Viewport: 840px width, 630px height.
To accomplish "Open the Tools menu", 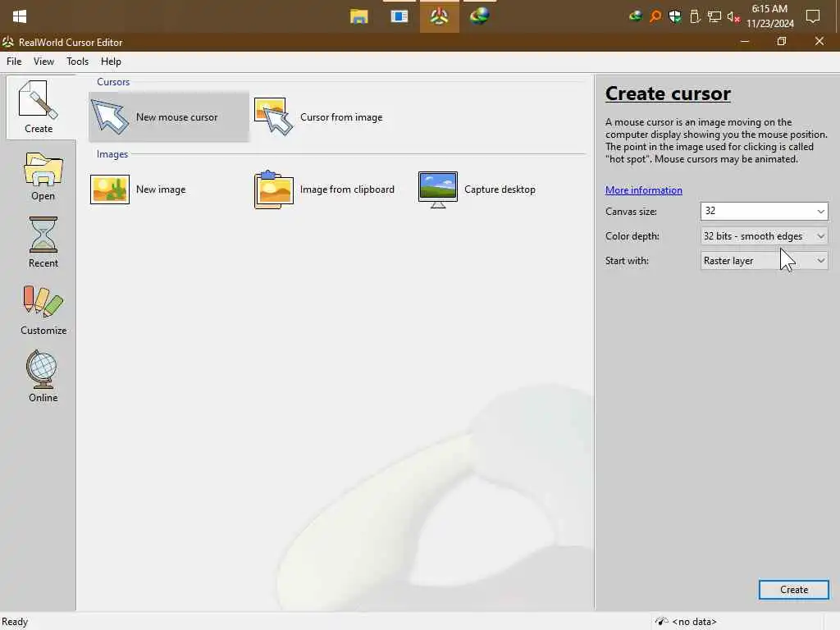I will (x=77, y=62).
